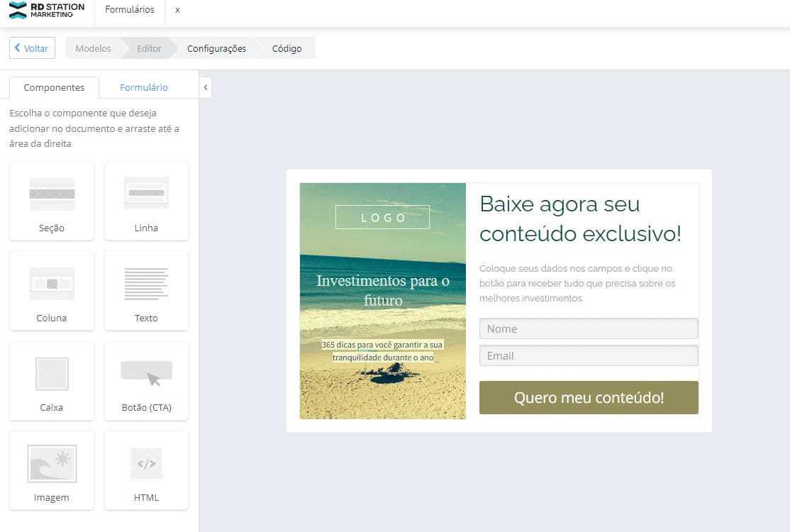Click the Nome input field
The width and height of the screenshot is (790, 532).
tap(589, 328)
